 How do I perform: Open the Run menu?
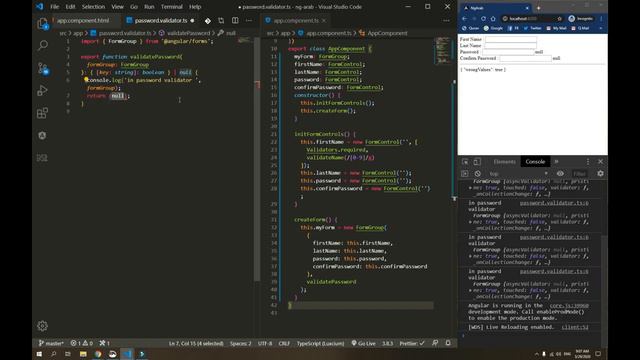pyautogui.click(x=149, y=7)
